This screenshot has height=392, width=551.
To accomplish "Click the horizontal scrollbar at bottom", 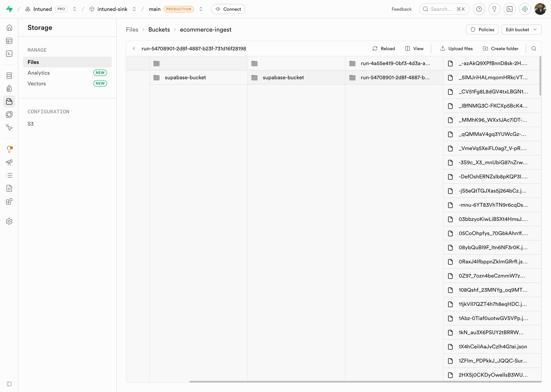I will (365, 382).
